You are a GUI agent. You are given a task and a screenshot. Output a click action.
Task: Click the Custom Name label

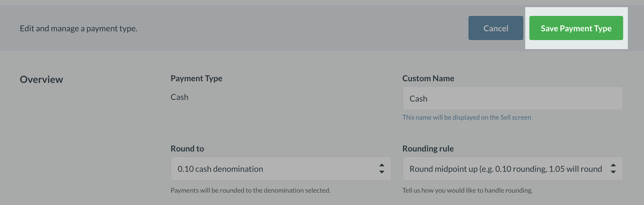click(428, 78)
